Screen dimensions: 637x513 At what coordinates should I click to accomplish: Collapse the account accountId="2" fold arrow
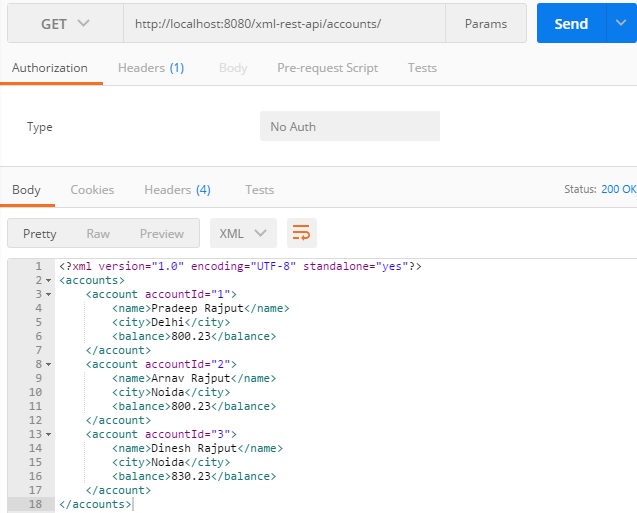click(48, 364)
